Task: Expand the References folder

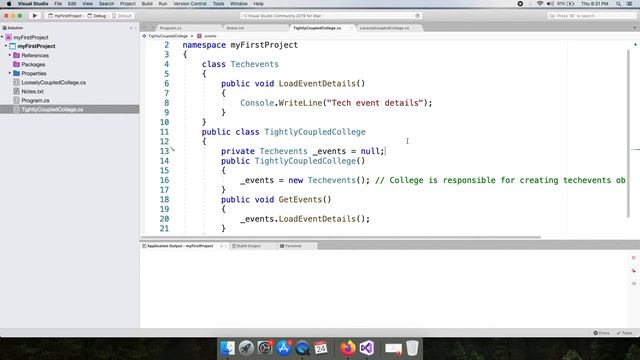Action: pos(10,55)
